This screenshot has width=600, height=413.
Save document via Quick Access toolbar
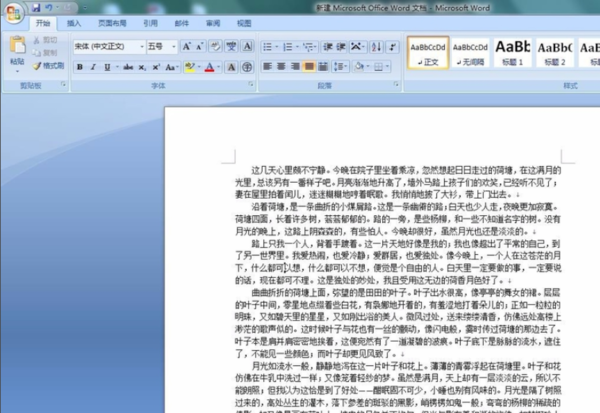(x=36, y=8)
